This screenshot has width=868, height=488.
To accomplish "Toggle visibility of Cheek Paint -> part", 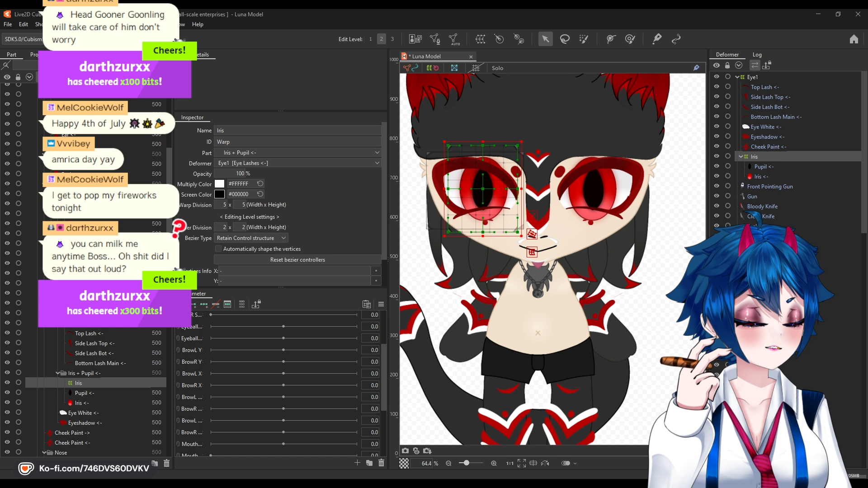I will [x=7, y=432].
